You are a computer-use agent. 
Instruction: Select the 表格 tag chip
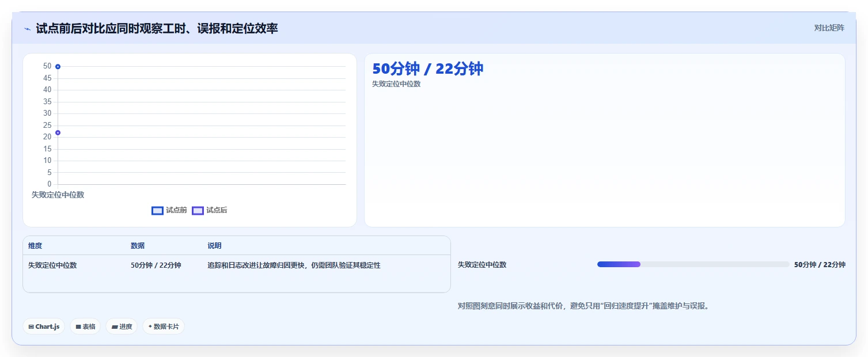click(x=85, y=326)
